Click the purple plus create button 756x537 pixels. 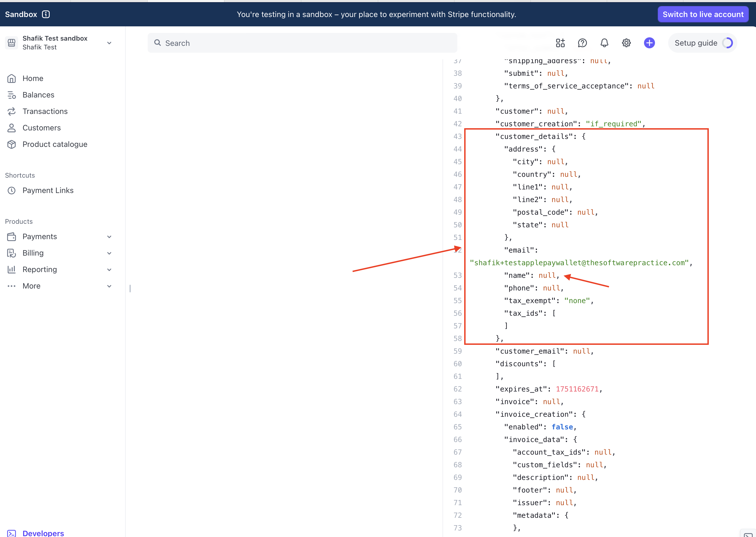pyautogui.click(x=649, y=43)
